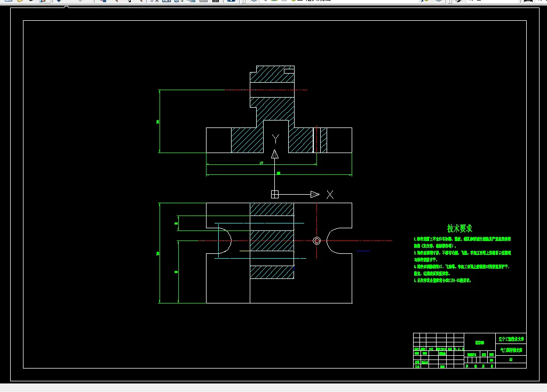Image resolution: width=547 pixels, height=392 pixels.
Task: Click the 气门摇杆轴支座 part name cell
Action: (x=511, y=350)
